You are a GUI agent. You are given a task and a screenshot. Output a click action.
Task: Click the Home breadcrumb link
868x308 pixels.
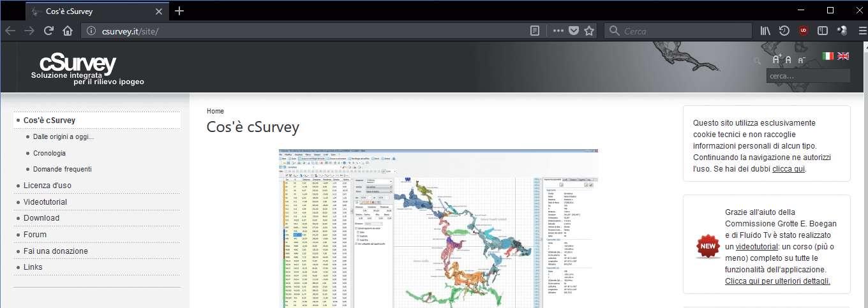[x=215, y=111]
